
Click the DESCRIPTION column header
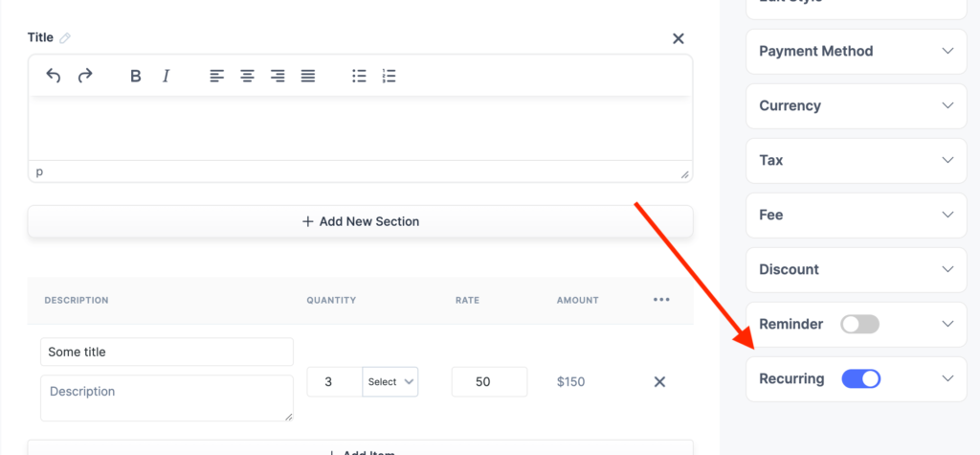77,301
